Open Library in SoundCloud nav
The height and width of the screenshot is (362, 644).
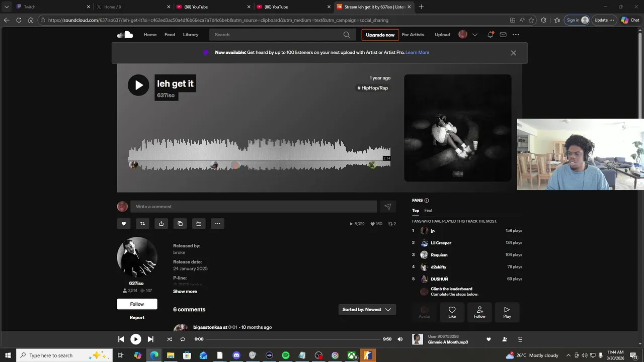(x=191, y=35)
